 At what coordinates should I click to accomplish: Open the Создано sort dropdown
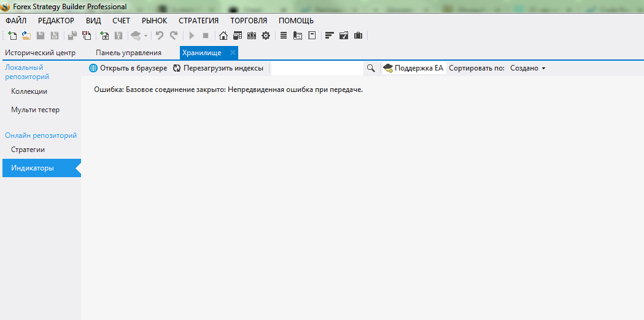point(528,68)
